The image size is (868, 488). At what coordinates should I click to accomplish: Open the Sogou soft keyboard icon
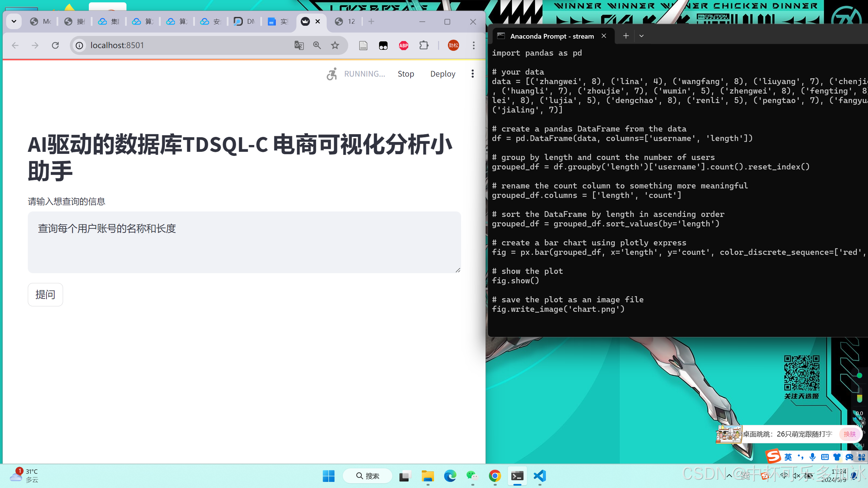pyautogui.click(x=825, y=457)
